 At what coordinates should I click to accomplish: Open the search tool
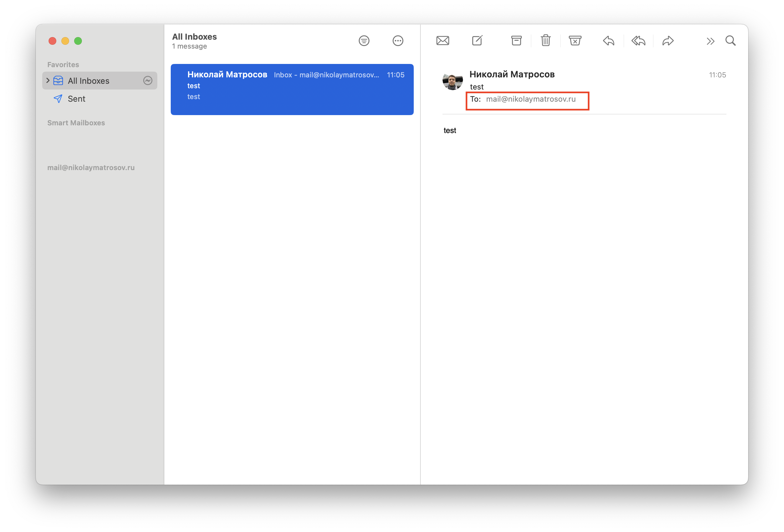click(730, 41)
